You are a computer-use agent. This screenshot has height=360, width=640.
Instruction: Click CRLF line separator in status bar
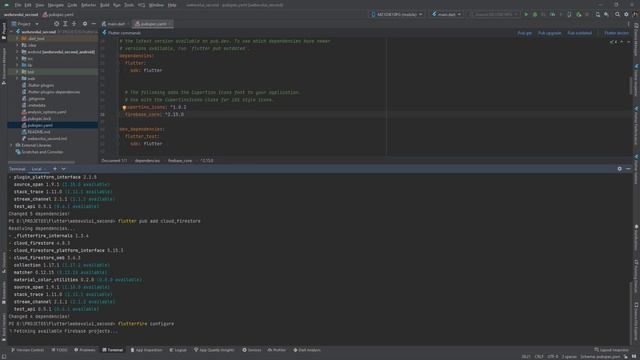tap(539, 356)
